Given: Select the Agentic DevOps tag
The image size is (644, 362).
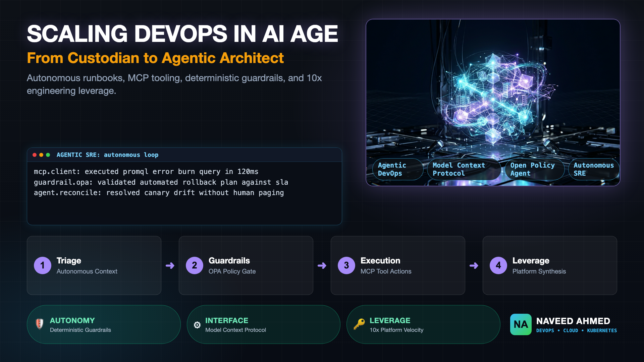Looking at the screenshot, I should [x=398, y=169].
